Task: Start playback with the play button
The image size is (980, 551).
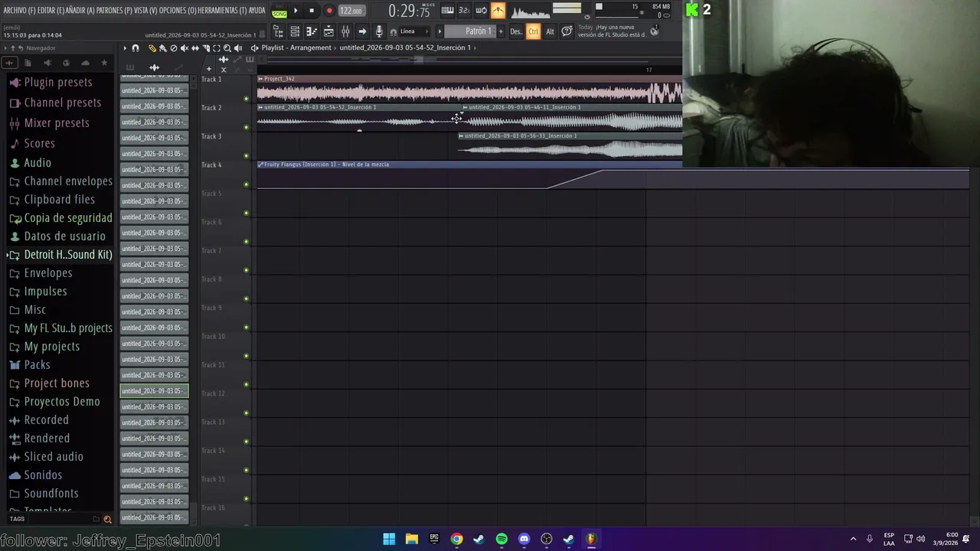Action: (x=296, y=11)
